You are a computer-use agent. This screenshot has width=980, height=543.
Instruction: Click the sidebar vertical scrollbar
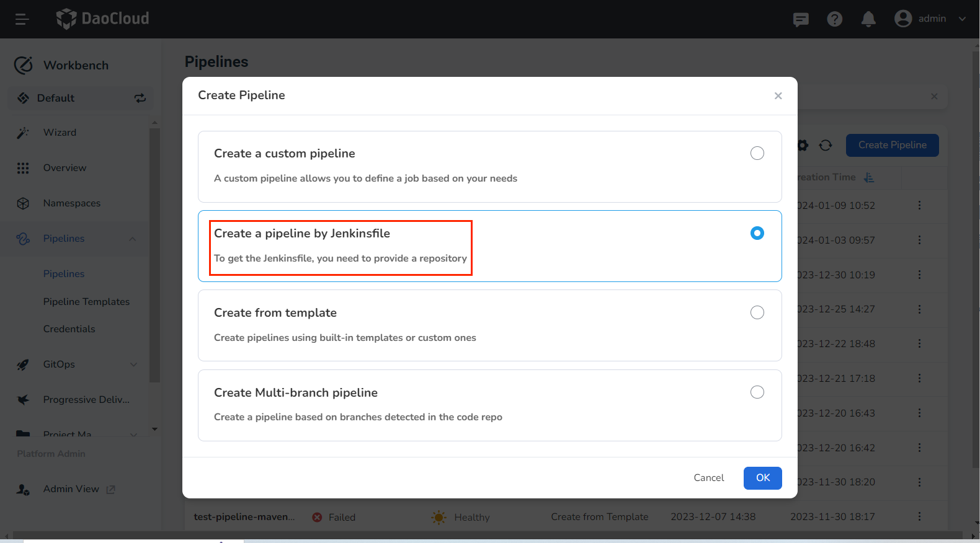(154, 254)
